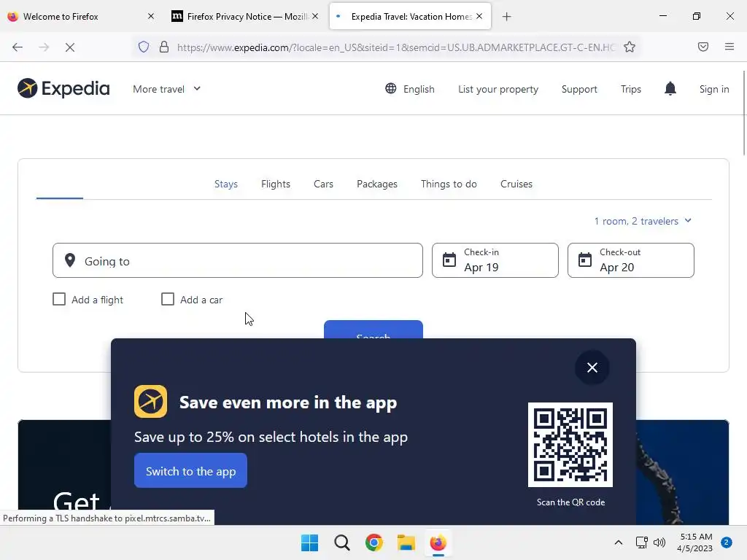This screenshot has width=747, height=560.
Task: Stop loading the page
Action: click(x=70, y=47)
